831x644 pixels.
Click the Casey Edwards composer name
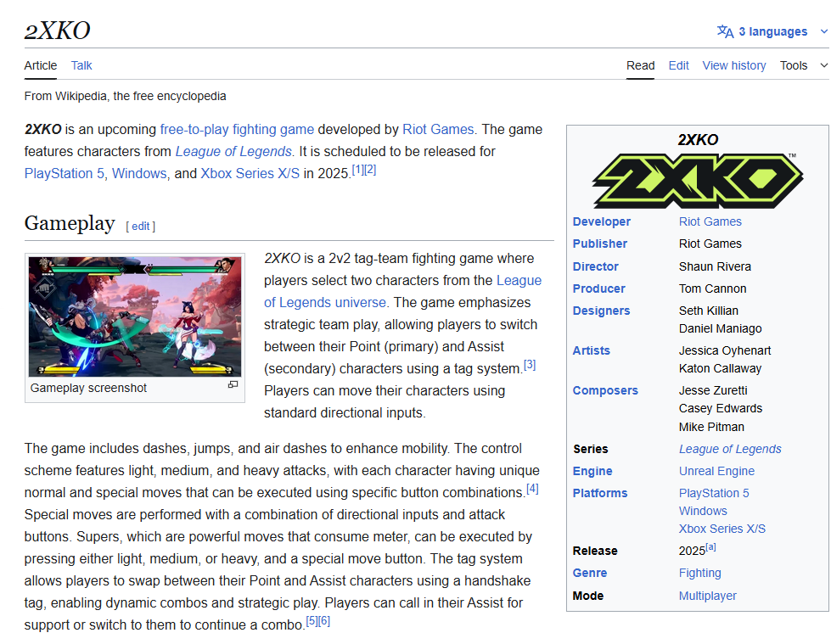tap(721, 409)
